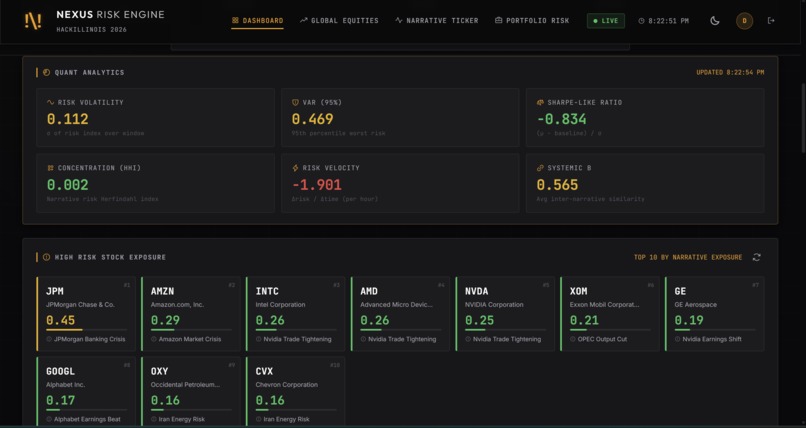Select the NVDA stock card
Viewport: 806px width, 428px height.
click(505, 314)
